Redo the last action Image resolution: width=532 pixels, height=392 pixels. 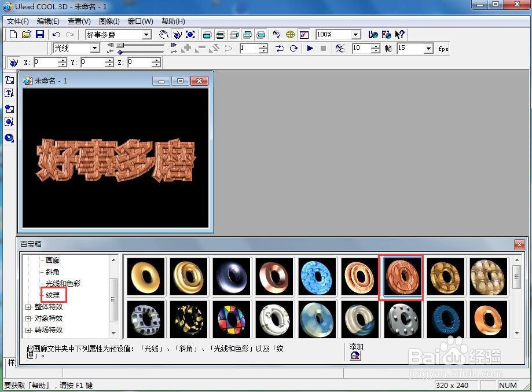[x=69, y=35]
